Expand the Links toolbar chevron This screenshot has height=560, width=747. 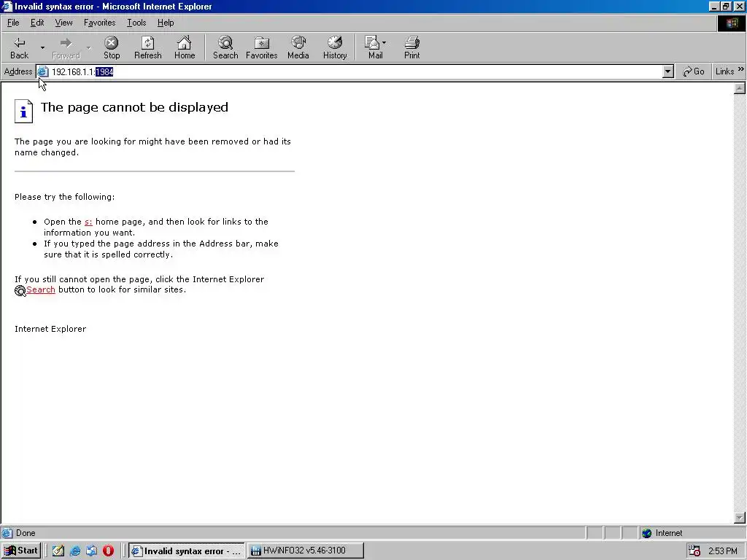coord(741,70)
